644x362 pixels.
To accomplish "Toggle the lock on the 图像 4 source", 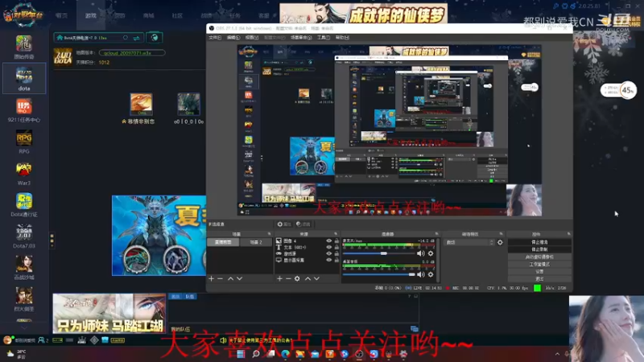I will pyautogui.click(x=336, y=241).
